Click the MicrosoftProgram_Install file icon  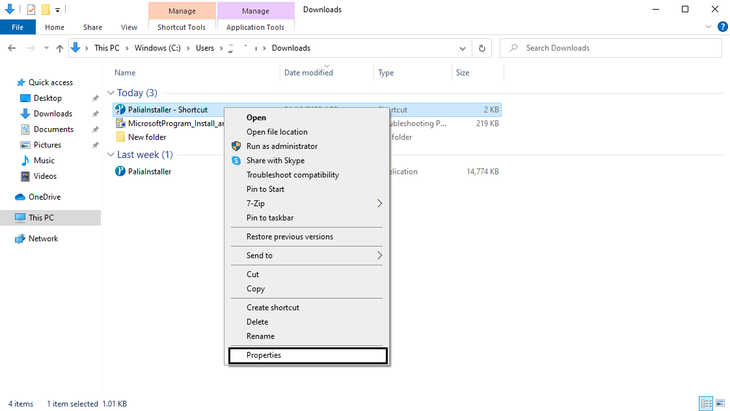(x=120, y=123)
